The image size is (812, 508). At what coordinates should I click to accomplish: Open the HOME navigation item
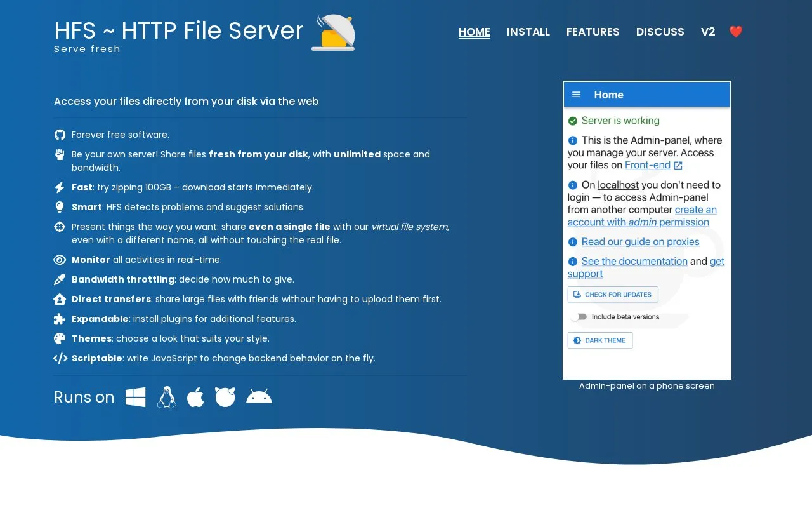tap(475, 32)
